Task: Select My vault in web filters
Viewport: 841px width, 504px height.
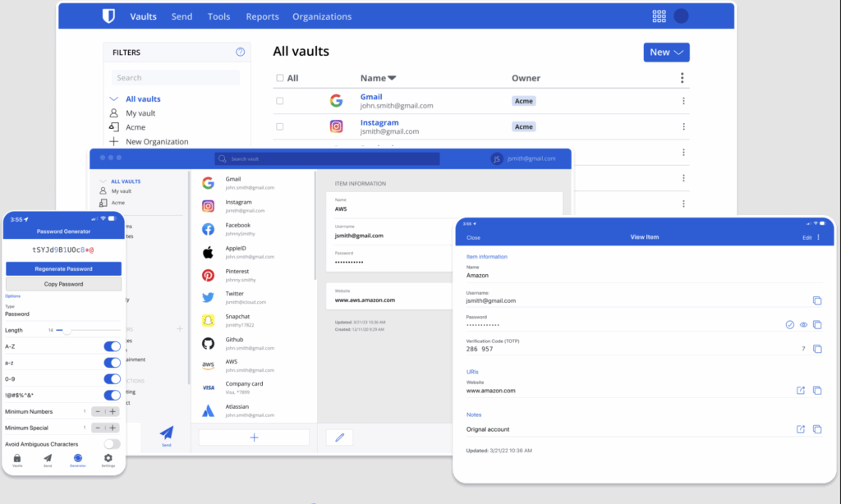Action: coord(140,113)
